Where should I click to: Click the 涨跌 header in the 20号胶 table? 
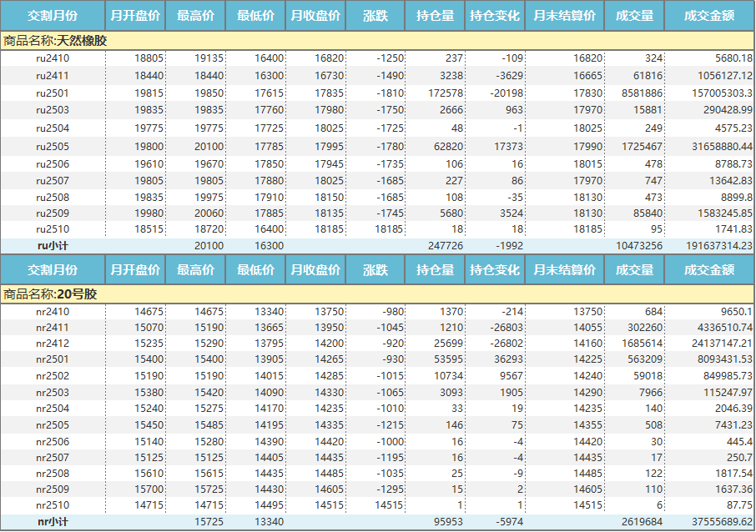tap(375, 270)
